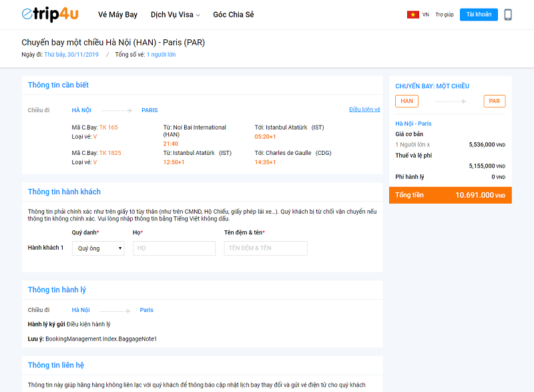534x392 pixels.
Task: Click the etrip4u logo
Action: [x=50, y=15]
